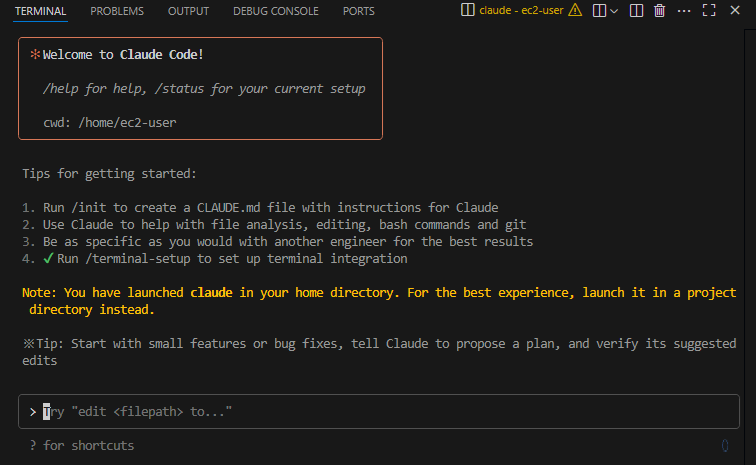Expand the launch profile dropdown chevron
756x465 pixels.
click(614, 11)
